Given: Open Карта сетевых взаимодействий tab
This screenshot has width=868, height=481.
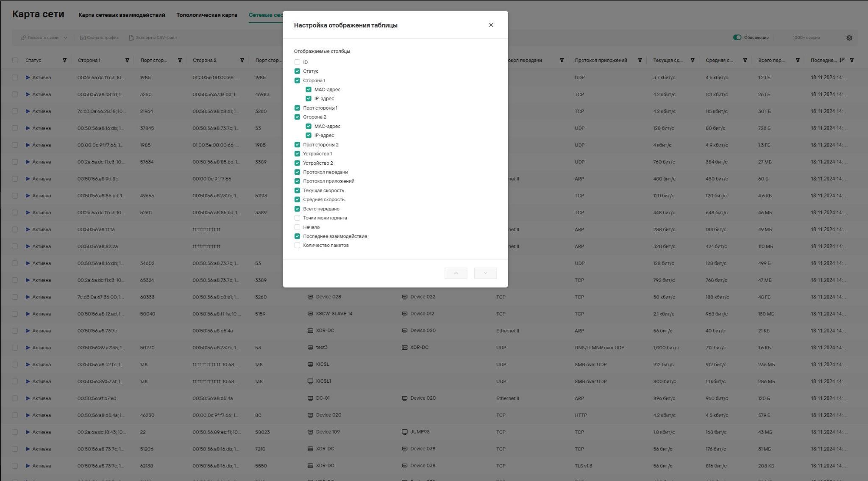Looking at the screenshot, I should coord(122,15).
